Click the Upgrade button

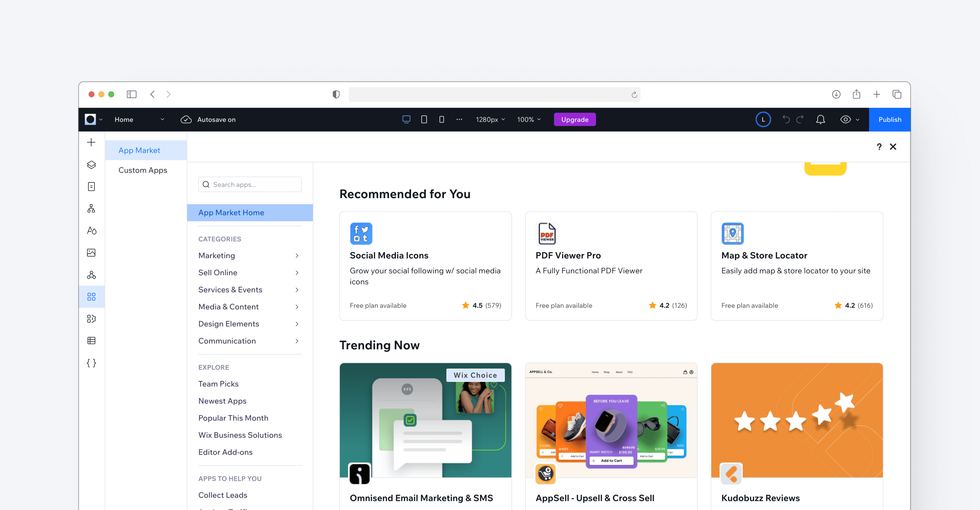coord(573,119)
